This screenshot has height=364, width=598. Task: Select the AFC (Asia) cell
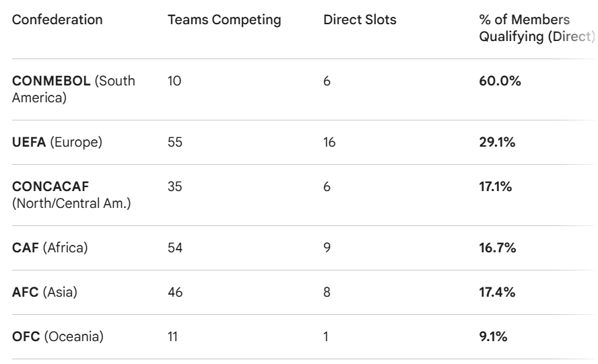[x=46, y=293]
